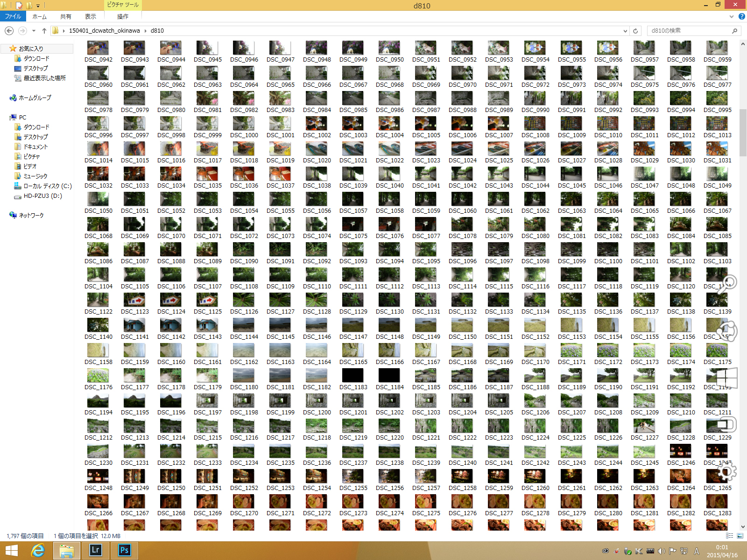
Task: Click the New Folder icon in the Quick Access Toolbar
Action: click(29, 6)
